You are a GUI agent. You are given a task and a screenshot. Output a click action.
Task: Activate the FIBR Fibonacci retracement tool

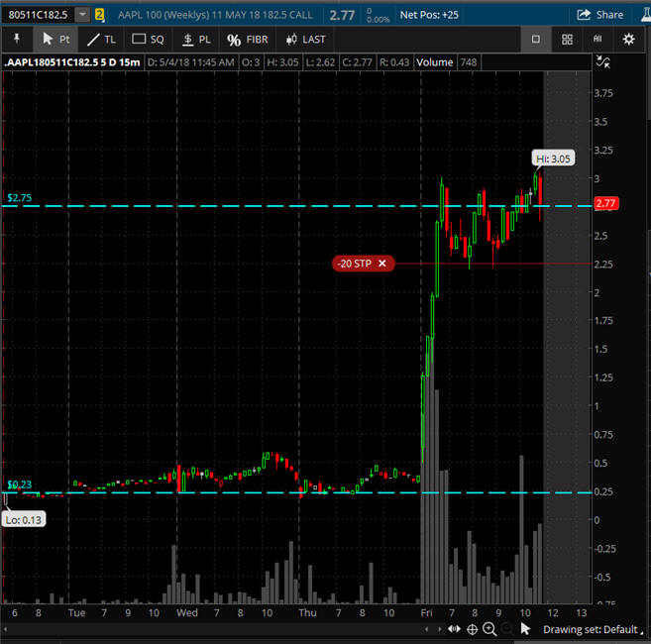[x=247, y=40]
